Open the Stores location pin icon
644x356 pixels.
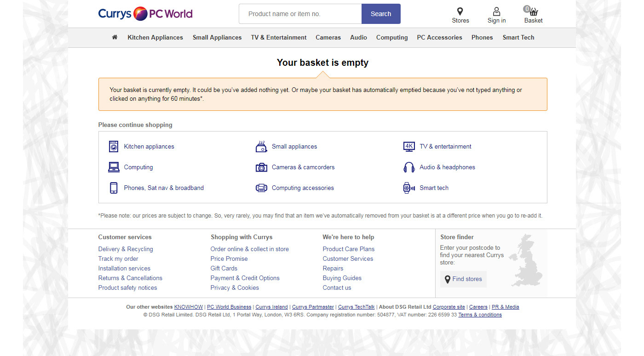(x=460, y=11)
